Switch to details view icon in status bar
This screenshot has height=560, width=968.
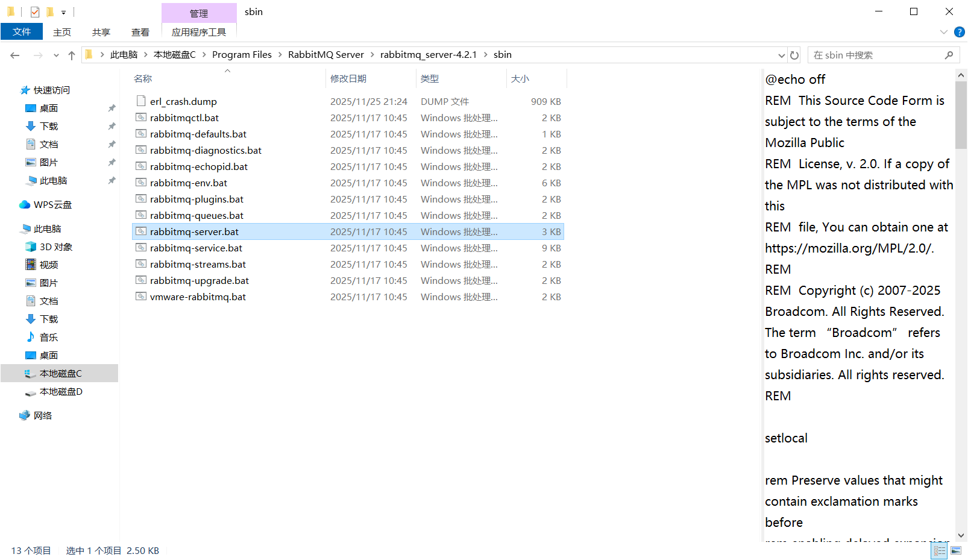click(x=940, y=550)
